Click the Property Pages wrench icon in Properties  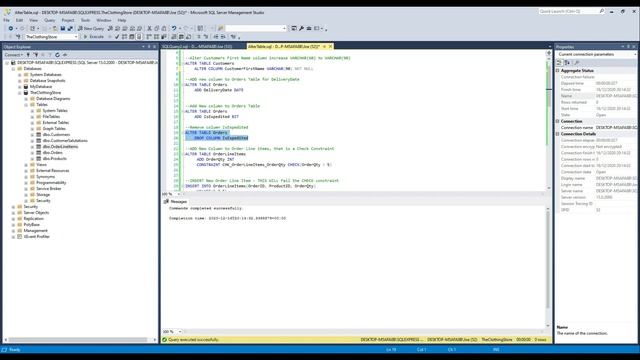tap(577, 62)
